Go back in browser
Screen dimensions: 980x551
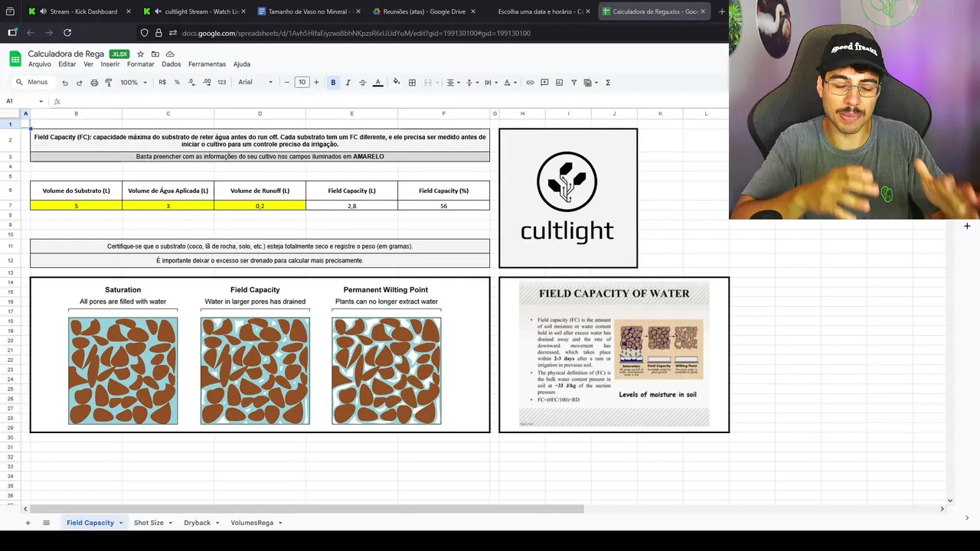[x=31, y=33]
